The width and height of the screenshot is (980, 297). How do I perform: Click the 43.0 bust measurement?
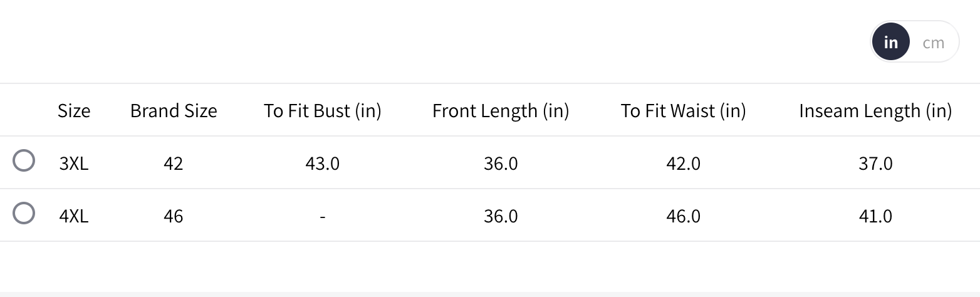tap(322, 164)
